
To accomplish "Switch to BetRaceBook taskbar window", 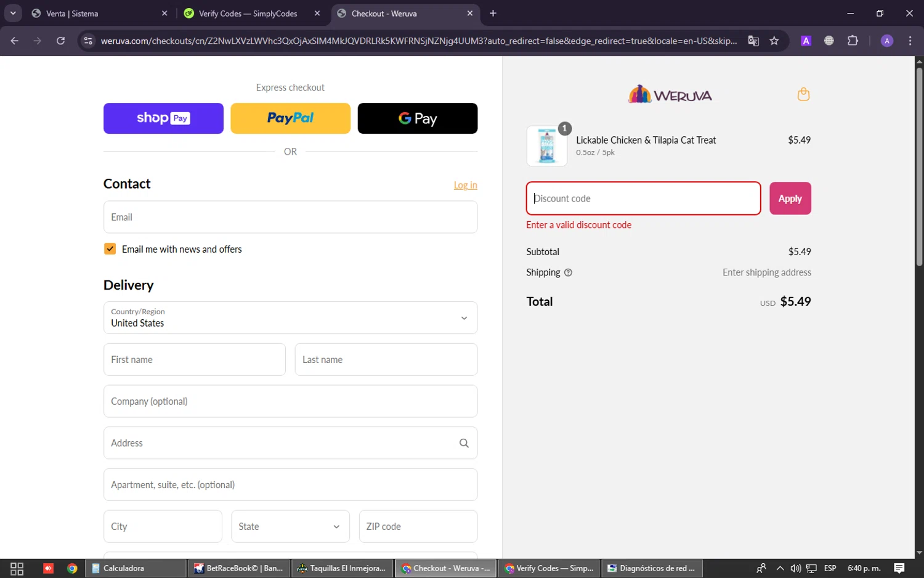I will [x=238, y=568].
